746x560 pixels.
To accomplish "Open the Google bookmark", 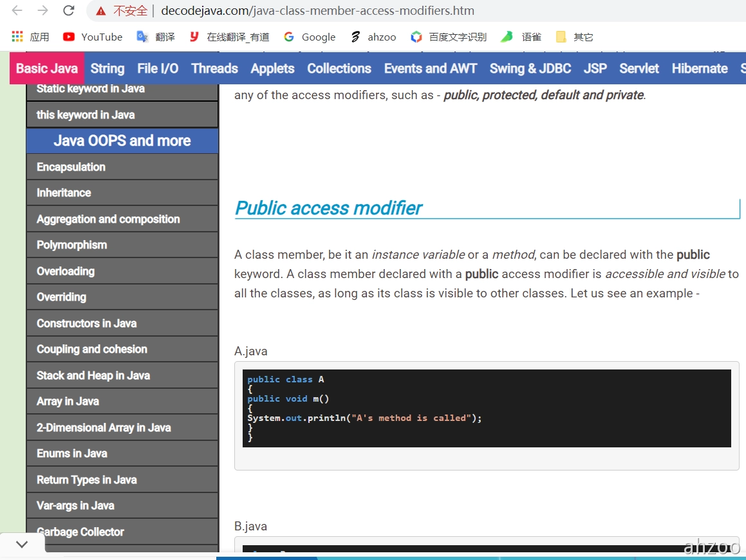I will tap(310, 37).
